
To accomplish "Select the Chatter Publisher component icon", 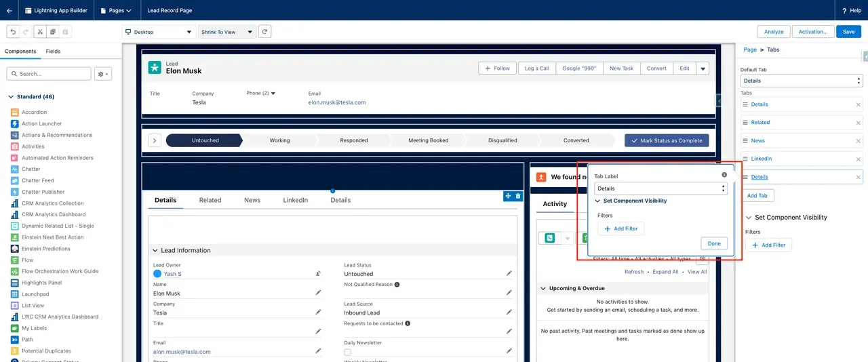I will [x=15, y=192].
